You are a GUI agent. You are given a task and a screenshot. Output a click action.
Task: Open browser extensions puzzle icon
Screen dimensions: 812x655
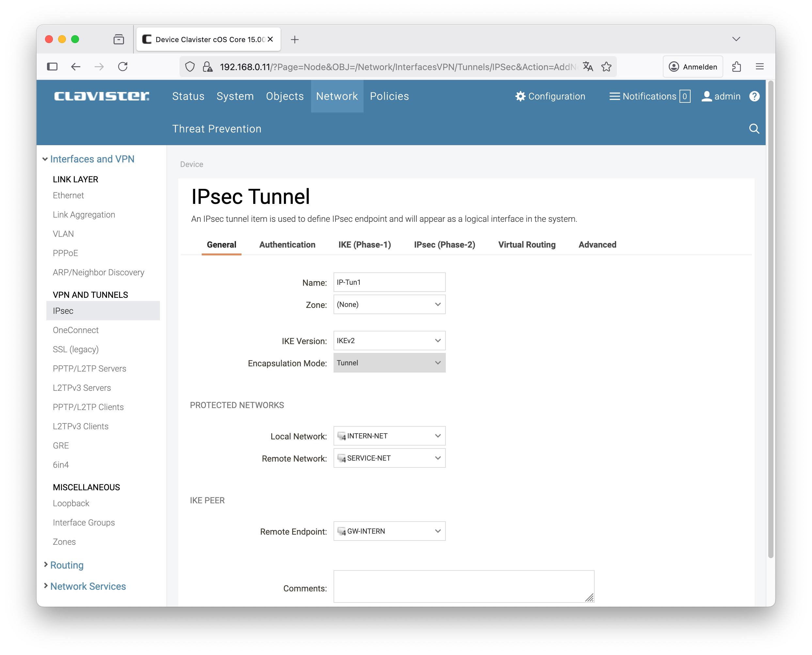coord(736,67)
